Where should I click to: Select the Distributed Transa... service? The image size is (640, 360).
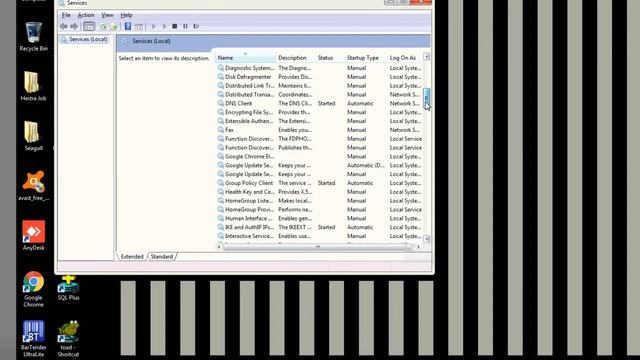[x=320, y=95]
